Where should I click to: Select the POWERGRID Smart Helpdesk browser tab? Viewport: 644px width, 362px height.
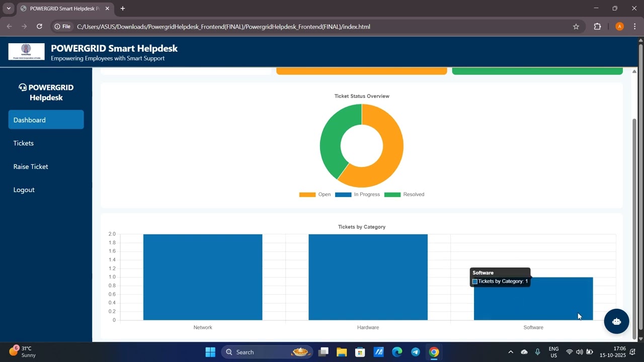(64, 9)
